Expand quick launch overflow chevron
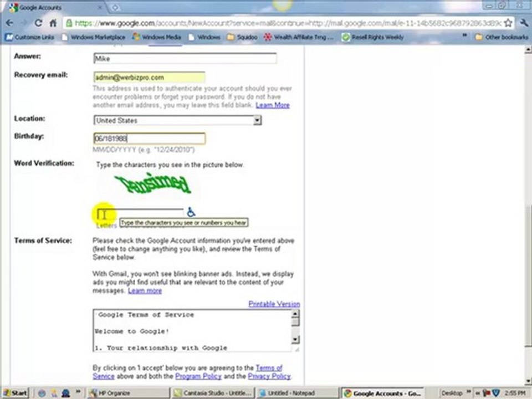 pyautogui.click(x=78, y=392)
